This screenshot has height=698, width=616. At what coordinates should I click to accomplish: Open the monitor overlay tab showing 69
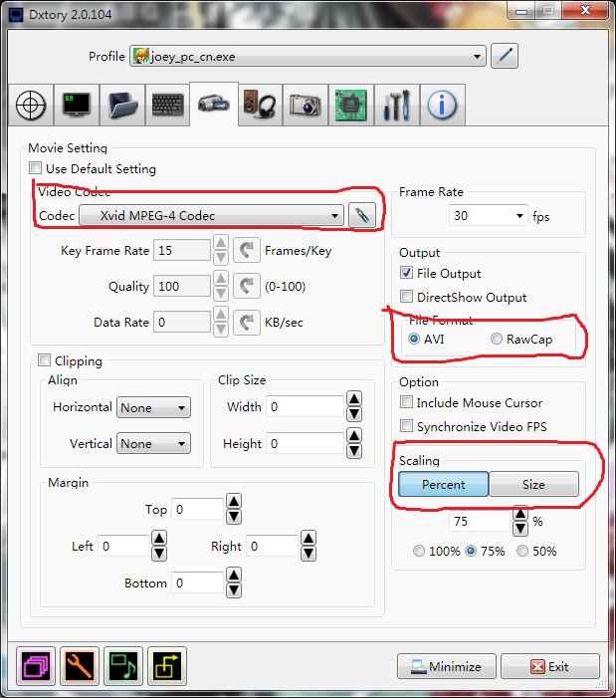(x=77, y=106)
